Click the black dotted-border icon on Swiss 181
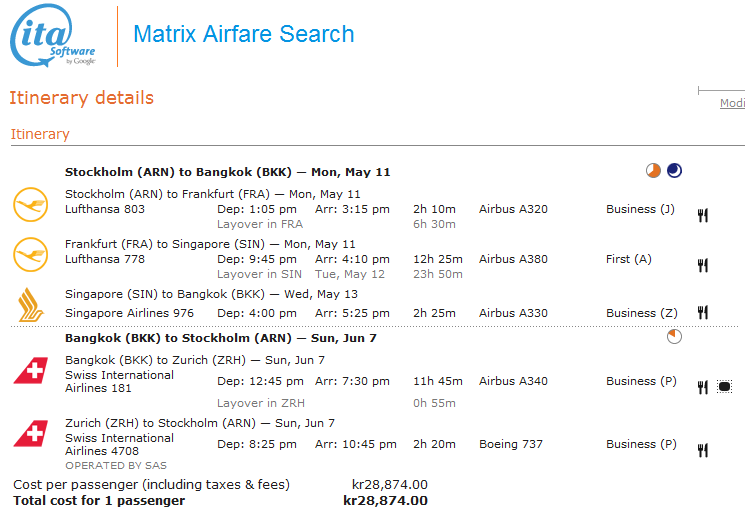Viewport: 745px width, 515px height. tap(724, 387)
